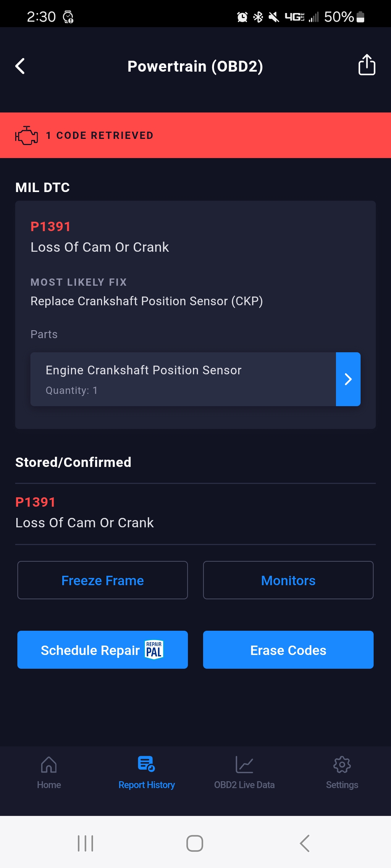Tap the check engine icon in red banner
Viewport: 391px width, 868px height.
26,136
